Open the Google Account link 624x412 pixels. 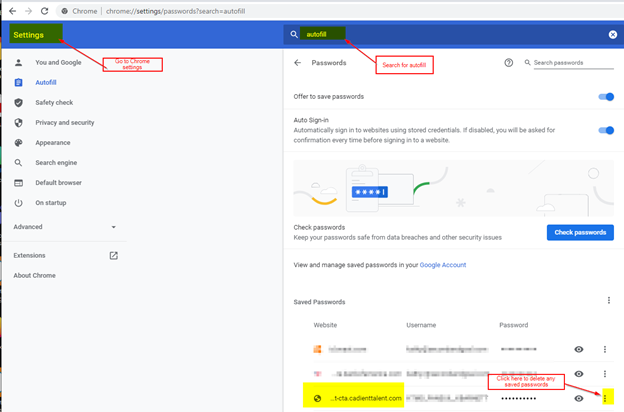coord(443,265)
